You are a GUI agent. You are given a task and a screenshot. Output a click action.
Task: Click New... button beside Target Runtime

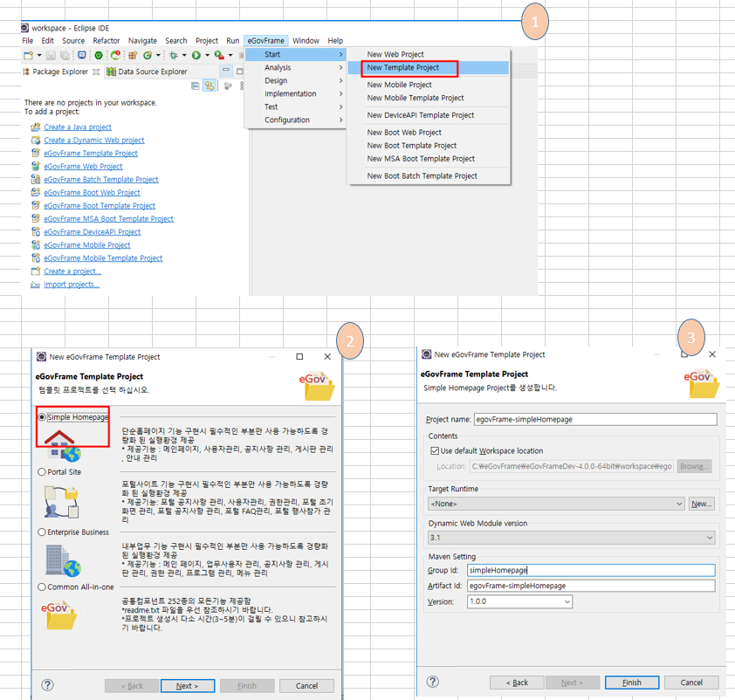pyautogui.click(x=701, y=504)
